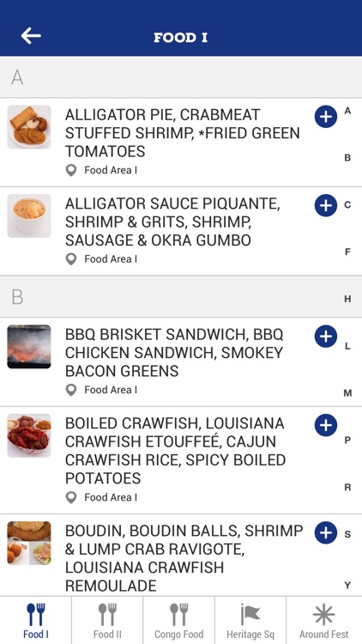Open the Around Fest tab
Screen dimensions: 362x644
(x=324, y=620)
